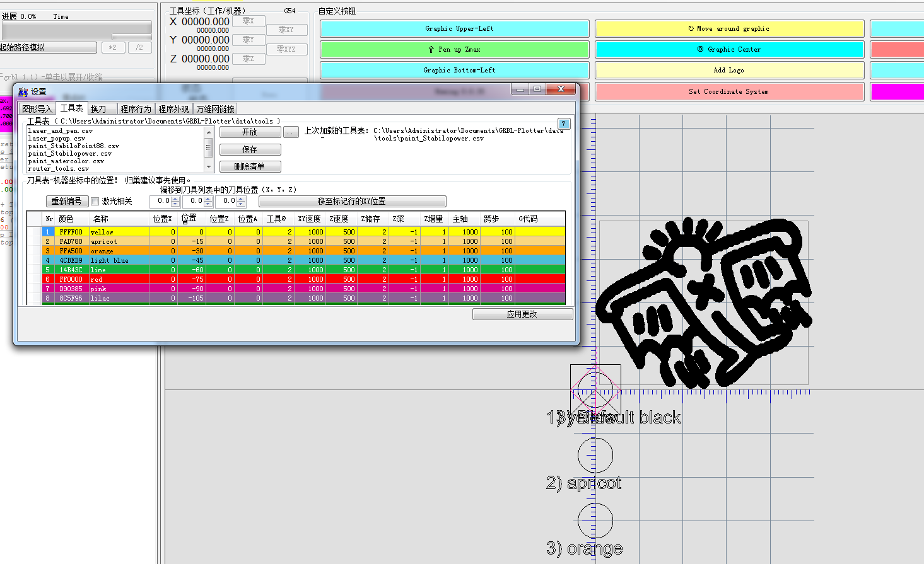The width and height of the screenshot is (924, 564).
Task: Renumber tools with 重新编号
Action: pyautogui.click(x=67, y=200)
